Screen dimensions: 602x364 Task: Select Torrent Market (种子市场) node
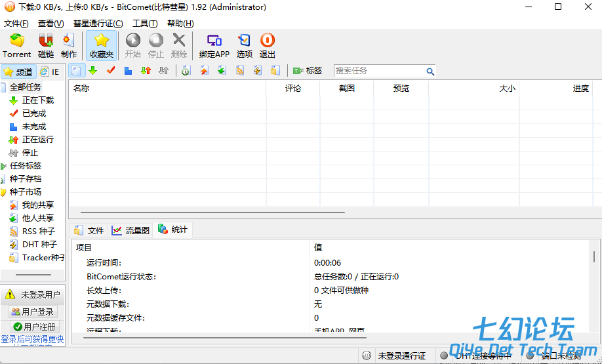click(26, 192)
